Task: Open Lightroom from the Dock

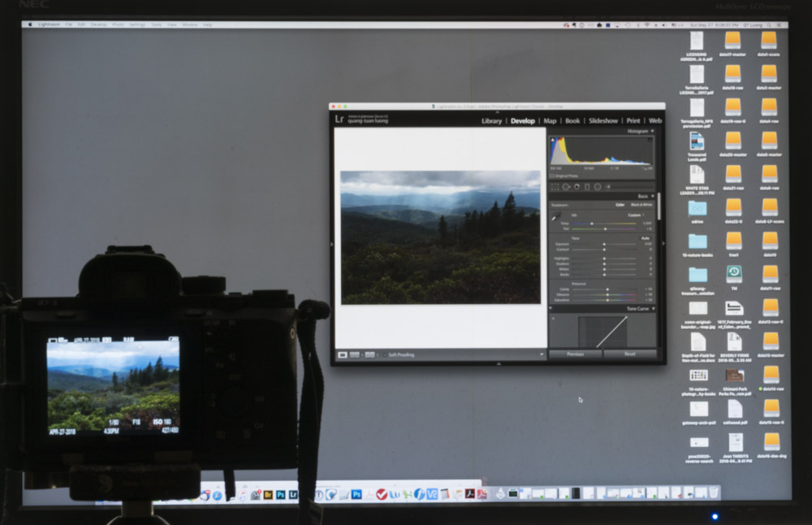Action: pos(293,495)
